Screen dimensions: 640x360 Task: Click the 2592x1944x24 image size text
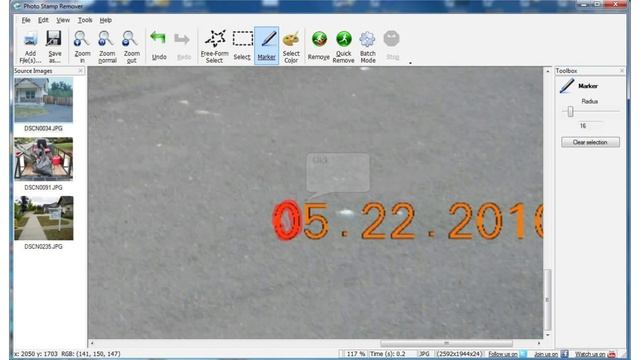(x=460, y=354)
